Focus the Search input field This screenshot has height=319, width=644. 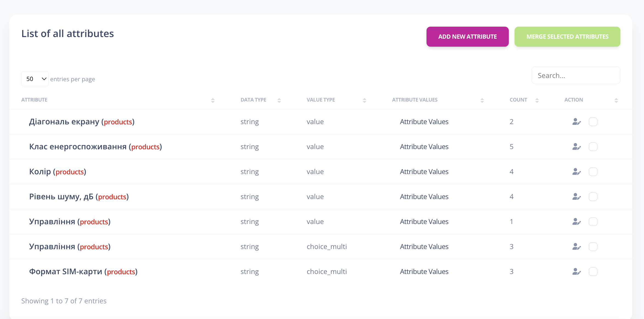[576, 75]
